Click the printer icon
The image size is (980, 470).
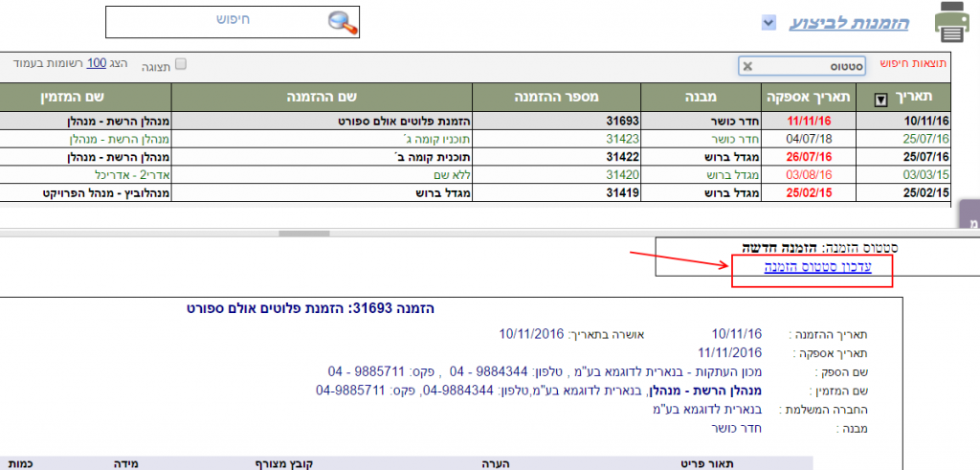953,23
